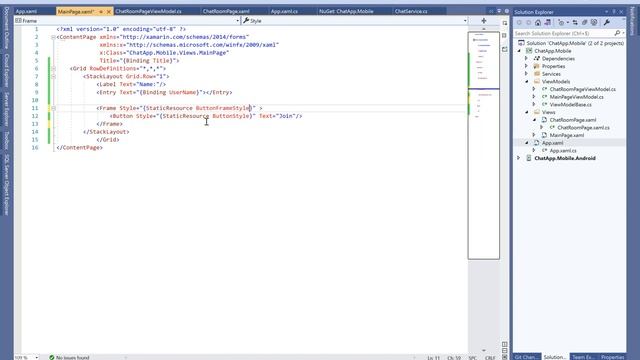Collapse the Views folder

click(527, 112)
